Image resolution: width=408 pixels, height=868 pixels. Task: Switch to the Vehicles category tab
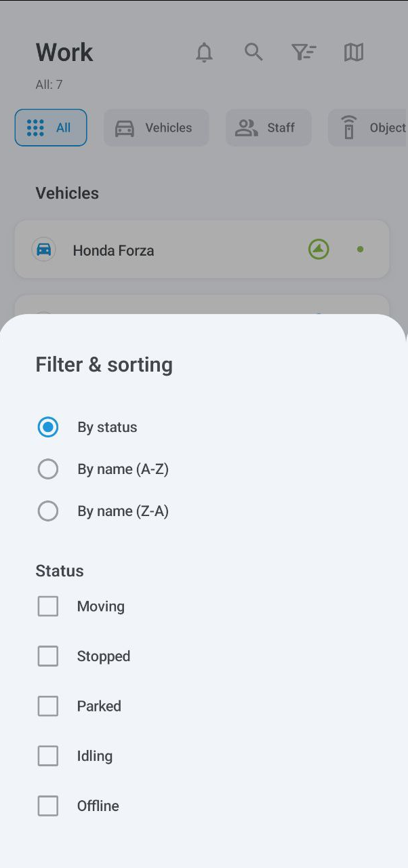pos(156,127)
